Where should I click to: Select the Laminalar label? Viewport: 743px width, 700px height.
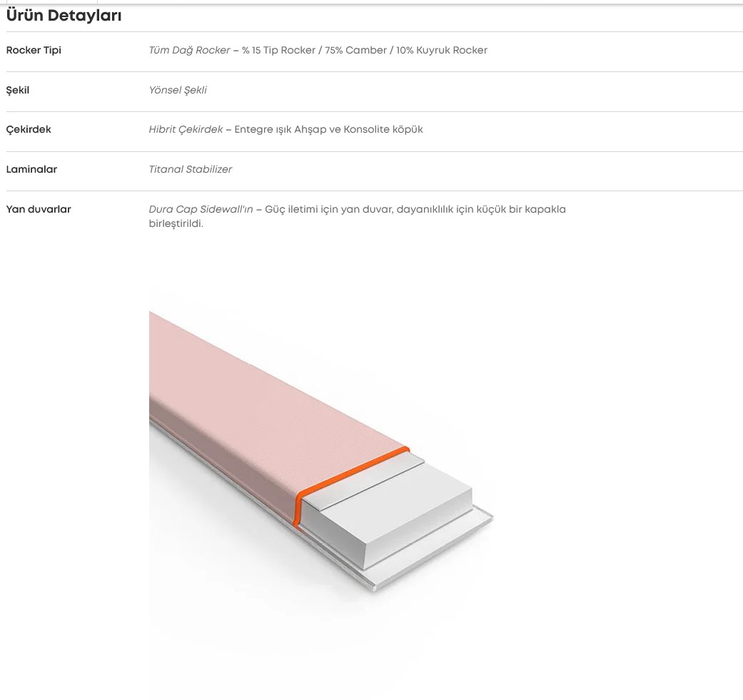click(x=31, y=169)
